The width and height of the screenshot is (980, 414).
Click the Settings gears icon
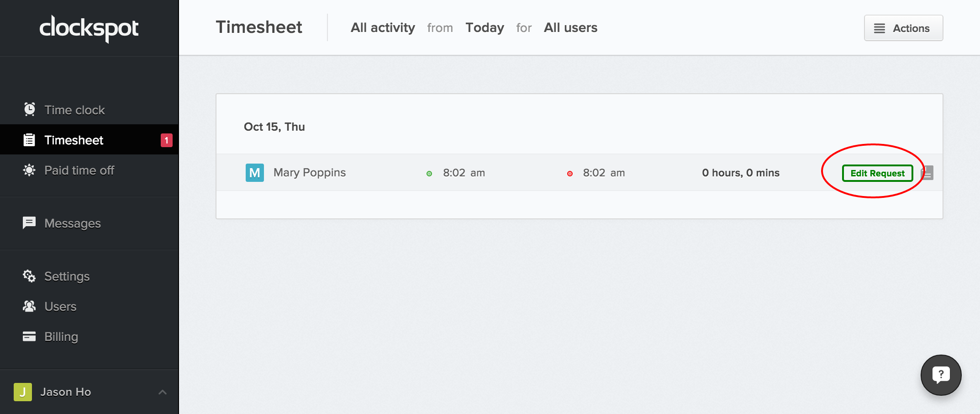click(x=29, y=276)
